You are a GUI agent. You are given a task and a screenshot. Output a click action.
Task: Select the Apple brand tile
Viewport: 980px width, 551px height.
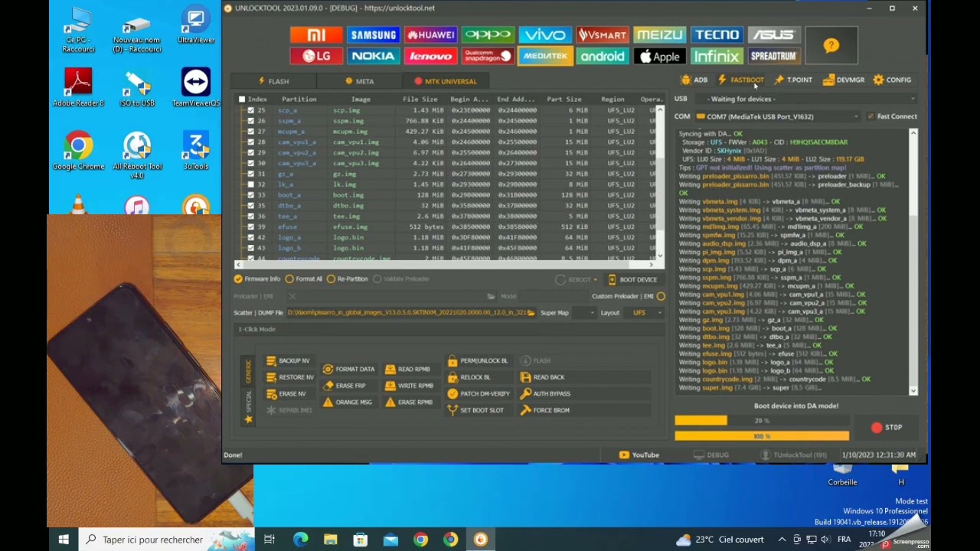(x=659, y=56)
